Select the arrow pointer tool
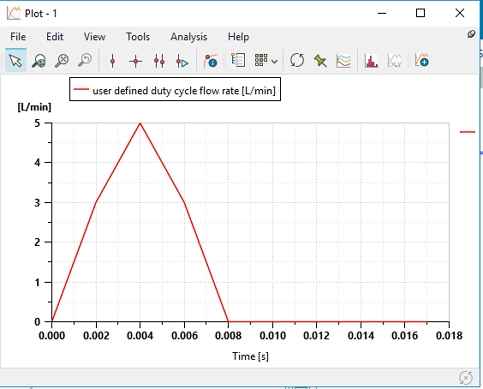The height and width of the screenshot is (389, 483). tap(16, 61)
